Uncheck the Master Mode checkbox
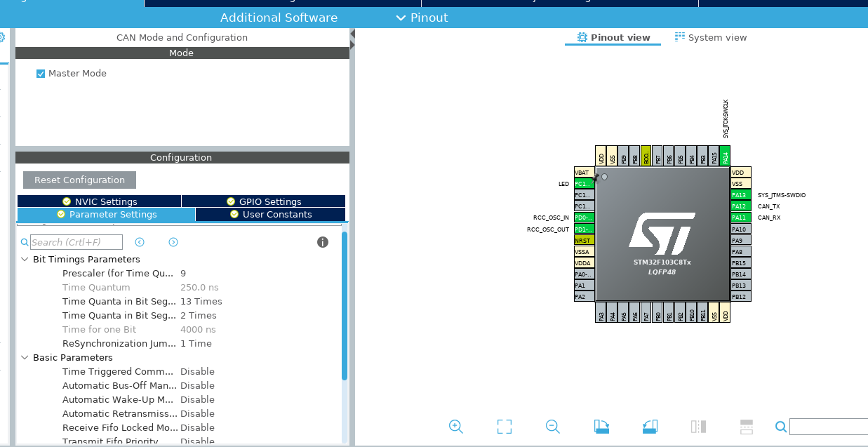 [41, 74]
